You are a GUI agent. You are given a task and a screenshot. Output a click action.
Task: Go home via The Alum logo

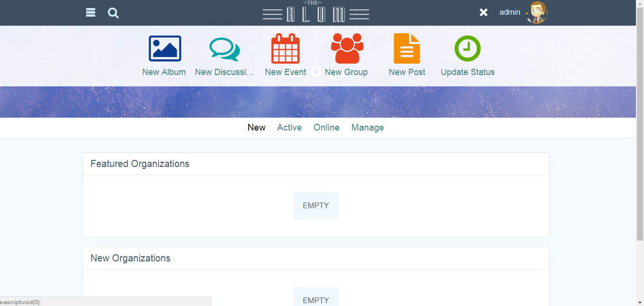point(316,13)
